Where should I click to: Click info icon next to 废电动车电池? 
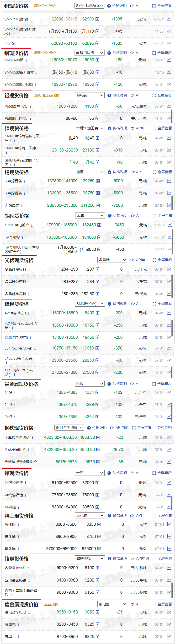[29, 612]
